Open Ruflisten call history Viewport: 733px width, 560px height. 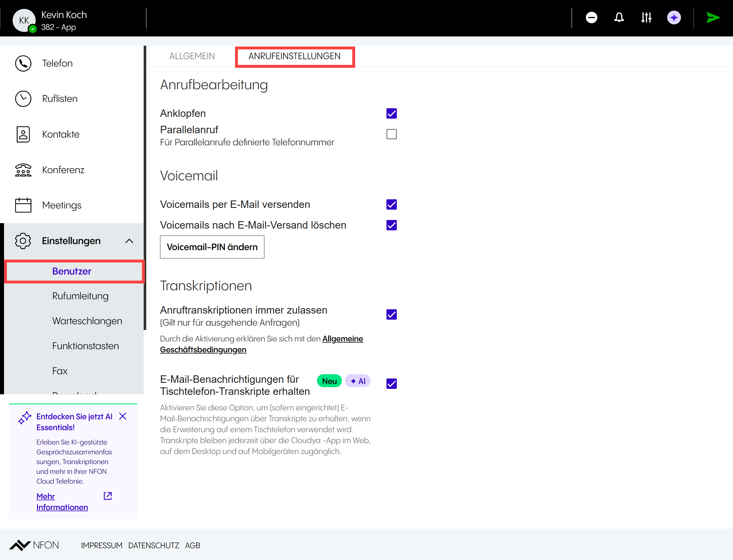(59, 99)
